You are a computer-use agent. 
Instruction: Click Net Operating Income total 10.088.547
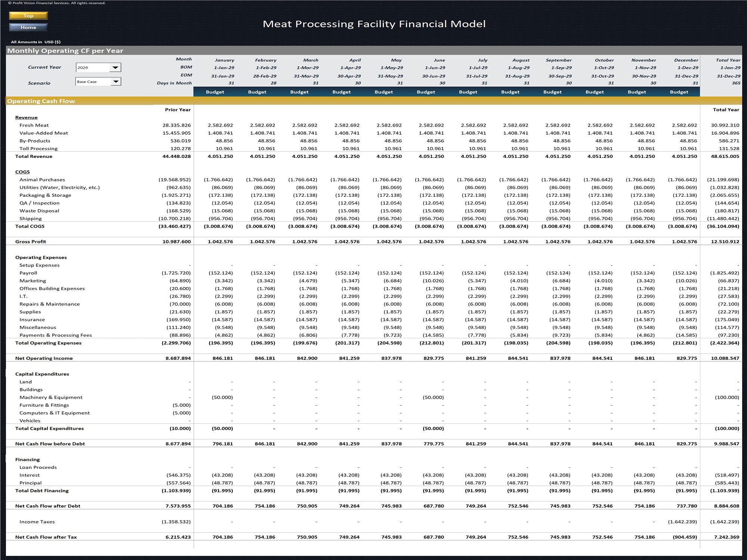pyautogui.click(x=725, y=358)
